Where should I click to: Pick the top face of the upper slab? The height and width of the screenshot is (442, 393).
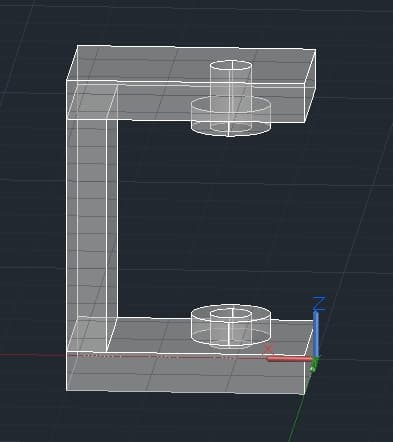pyautogui.click(x=192, y=65)
